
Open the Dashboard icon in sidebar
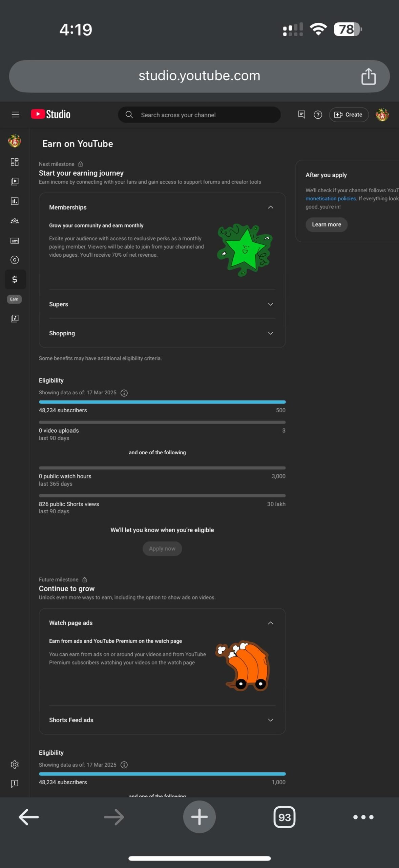pos(15,162)
